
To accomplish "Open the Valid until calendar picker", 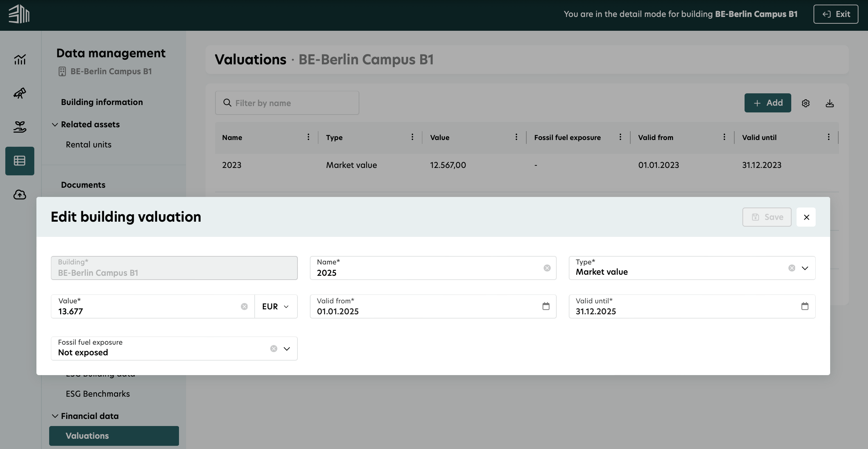I will point(805,306).
